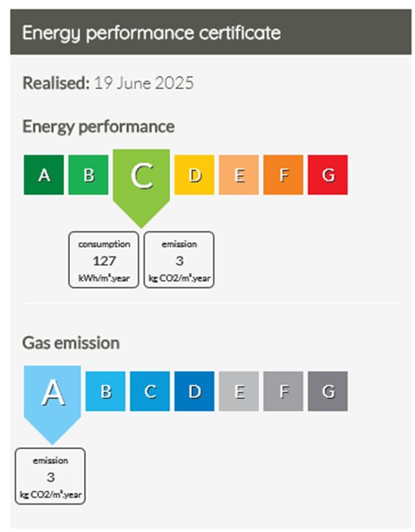Click the emission box under gas emission
415x532 pixels.
50,476
